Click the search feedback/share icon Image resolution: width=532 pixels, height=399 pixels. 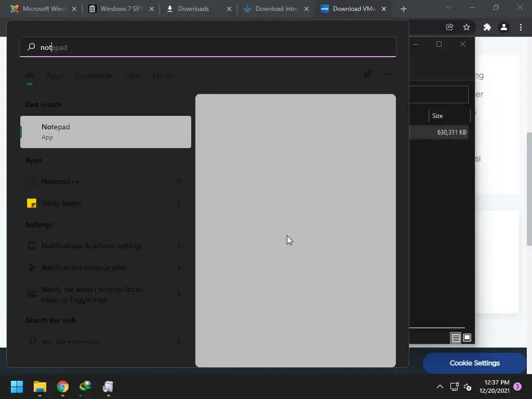click(x=368, y=74)
